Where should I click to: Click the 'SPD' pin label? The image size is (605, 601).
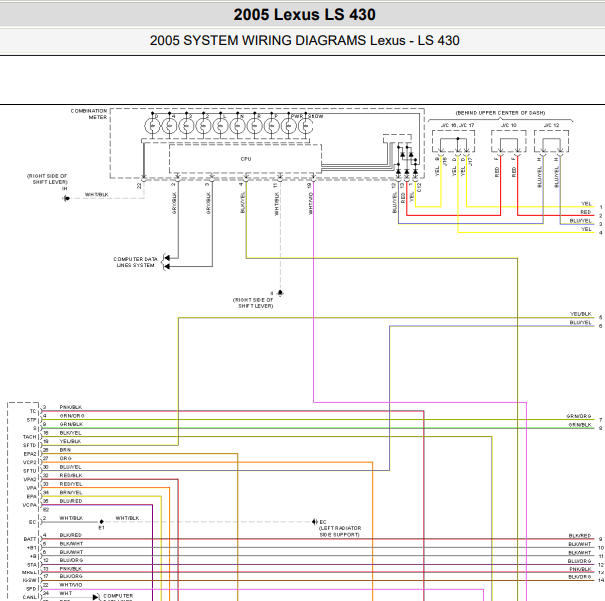[x=31, y=589]
